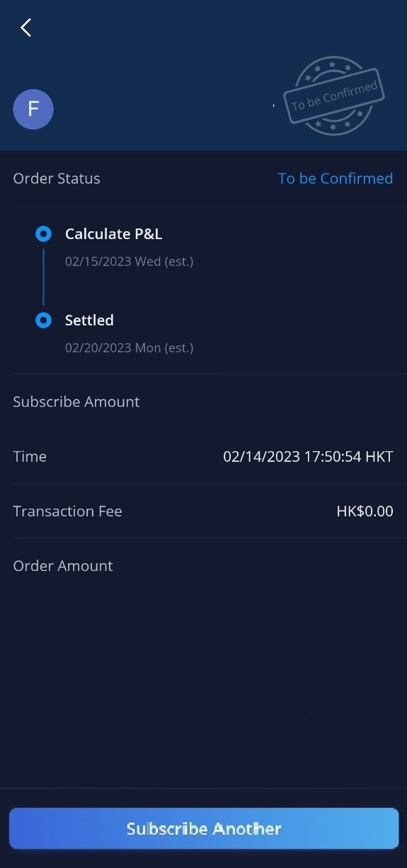Tap the To be Confirmed stamp icon
Image resolution: width=407 pixels, height=868 pixels.
click(x=333, y=96)
